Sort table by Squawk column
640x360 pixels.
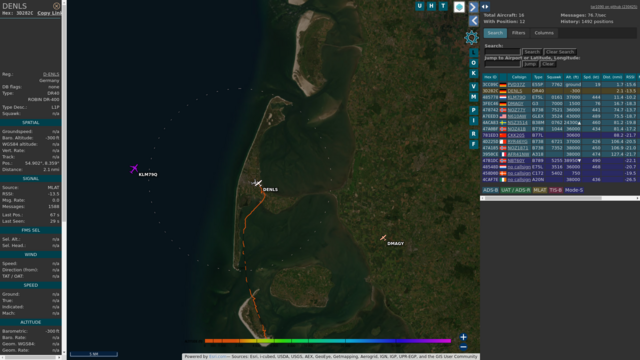click(554, 77)
